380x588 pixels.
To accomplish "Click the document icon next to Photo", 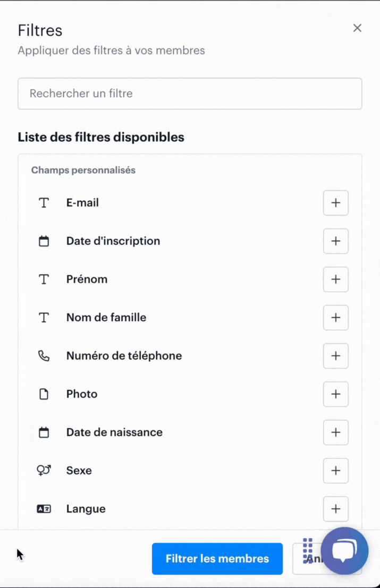I will [x=43, y=394].
